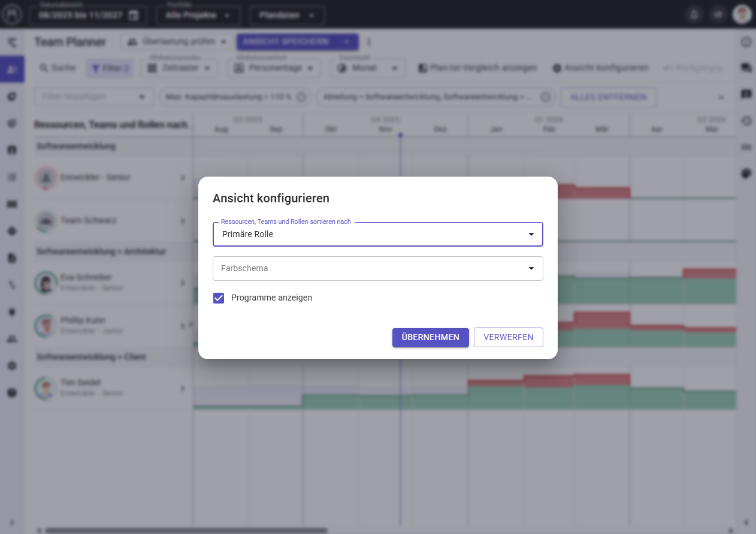
Task: Open the three-dot menu beside Ansicht speichern
Action: [369, 42]
